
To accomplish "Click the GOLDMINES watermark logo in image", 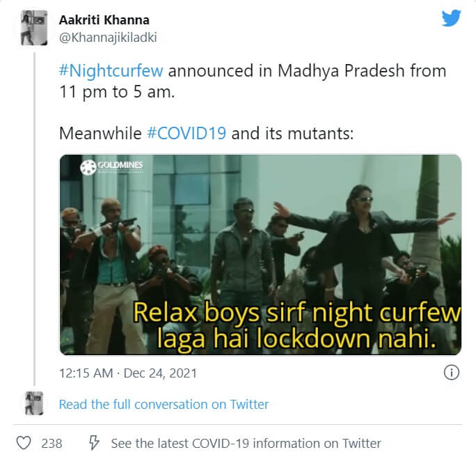I will (x=111, y=167).
